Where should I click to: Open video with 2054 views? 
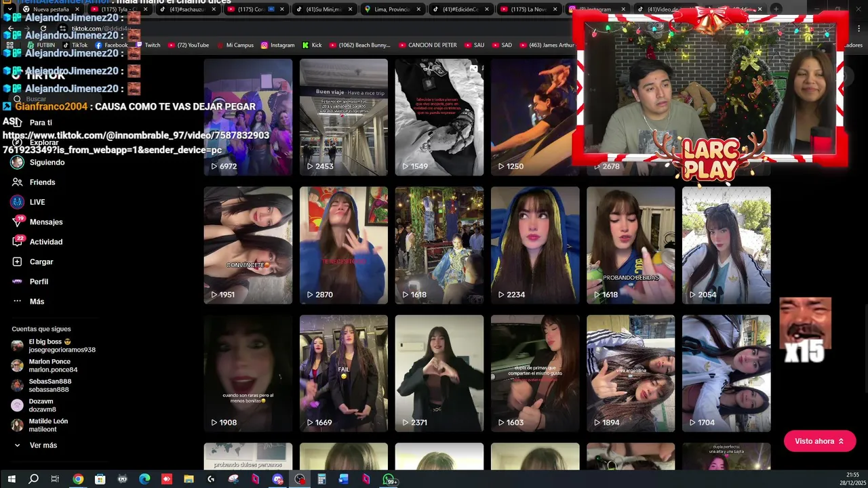(726, 245)
